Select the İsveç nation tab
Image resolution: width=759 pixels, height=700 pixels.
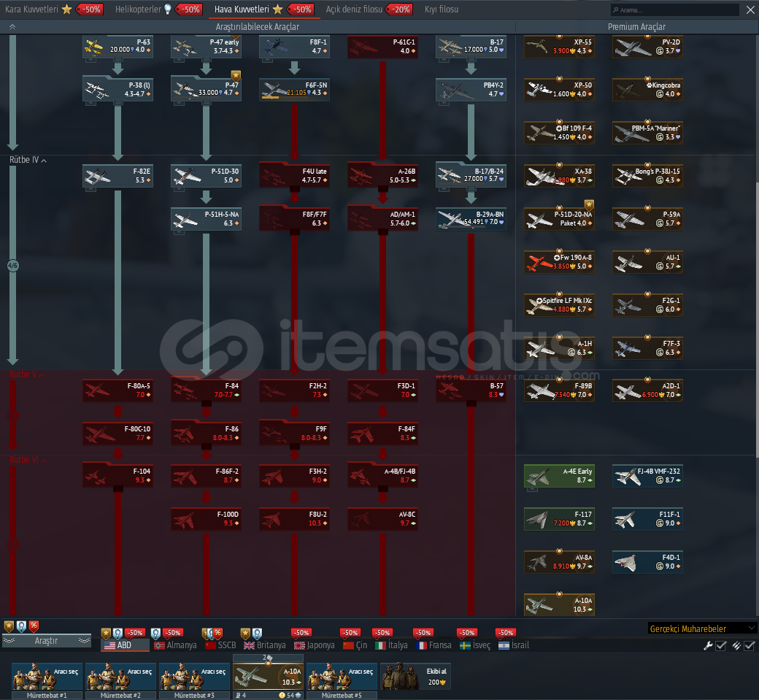pos(475,645)
